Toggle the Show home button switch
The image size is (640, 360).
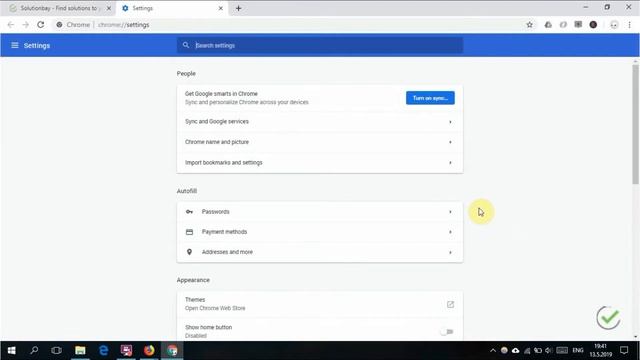coord(447,331)
